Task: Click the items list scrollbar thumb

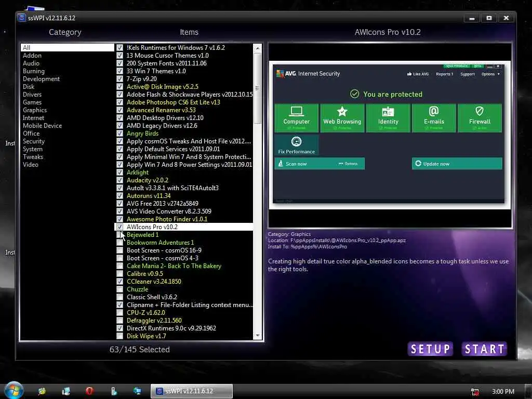Action: (x=258, y=88)
